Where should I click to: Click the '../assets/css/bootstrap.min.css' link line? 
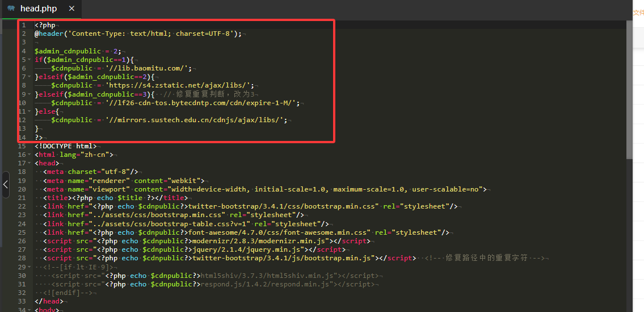(173, 215)
